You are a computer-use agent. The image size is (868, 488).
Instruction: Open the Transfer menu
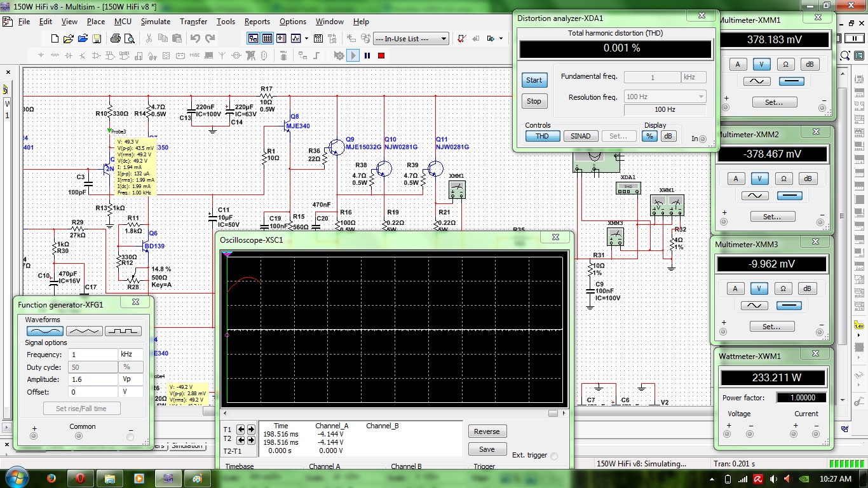click(193, 22)
